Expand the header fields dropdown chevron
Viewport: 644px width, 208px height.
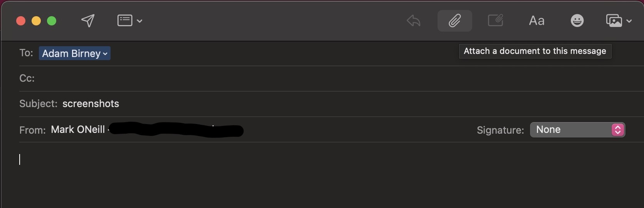click(x=139, y=21)
